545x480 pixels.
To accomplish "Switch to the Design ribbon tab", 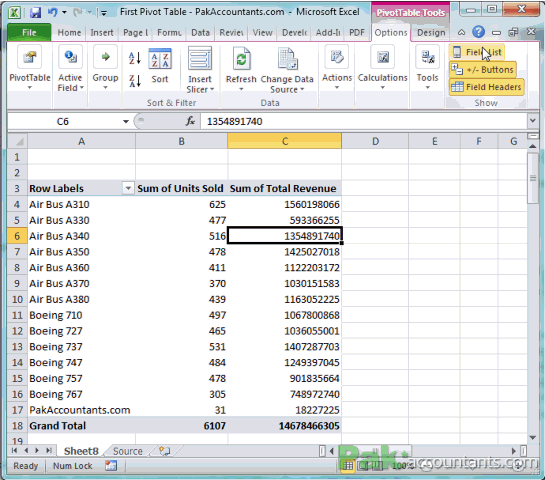I will [431, 32].
